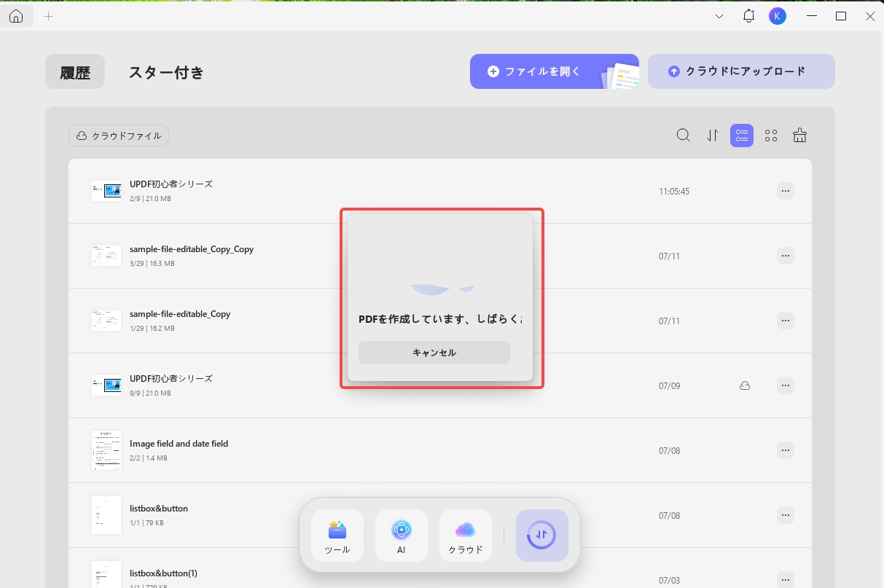Click file name Image field and date field
Viewport: 884px width, 588px height.
[x=179, y=444]
